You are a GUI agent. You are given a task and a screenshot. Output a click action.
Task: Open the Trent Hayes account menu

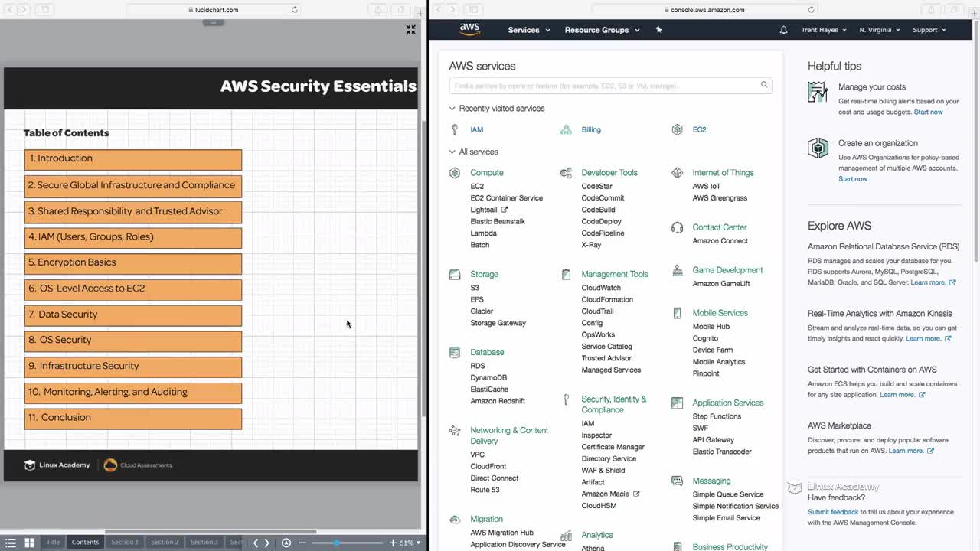point(824,30)
